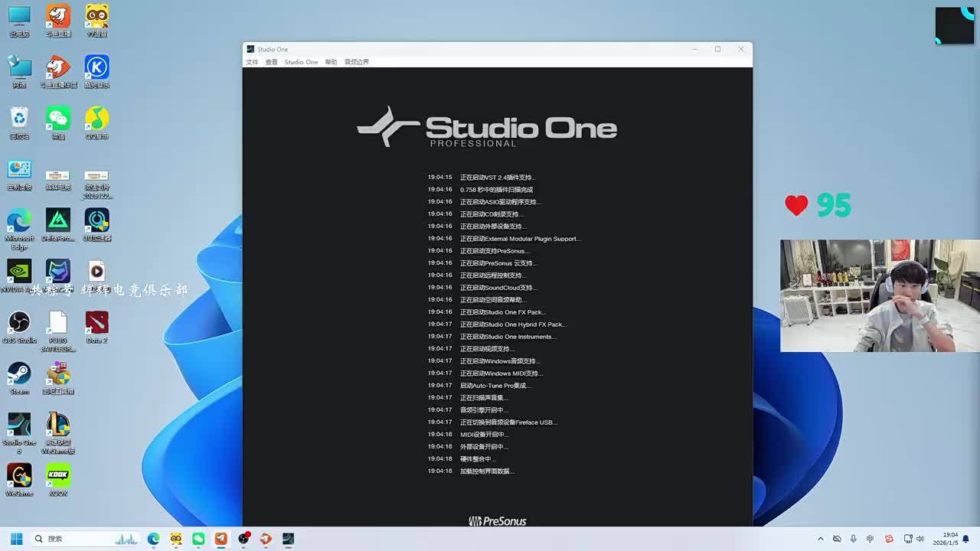Viewport: 980px width, 551px height.
Task: Click the WeChat icon in the taskbar
Action: click(198, 539)
